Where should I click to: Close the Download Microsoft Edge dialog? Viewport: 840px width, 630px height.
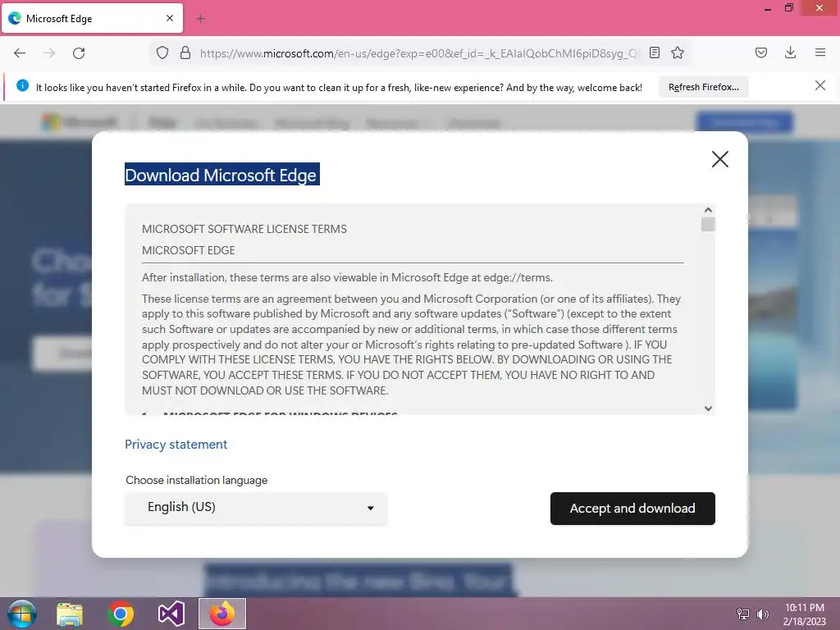pos(720,159)
